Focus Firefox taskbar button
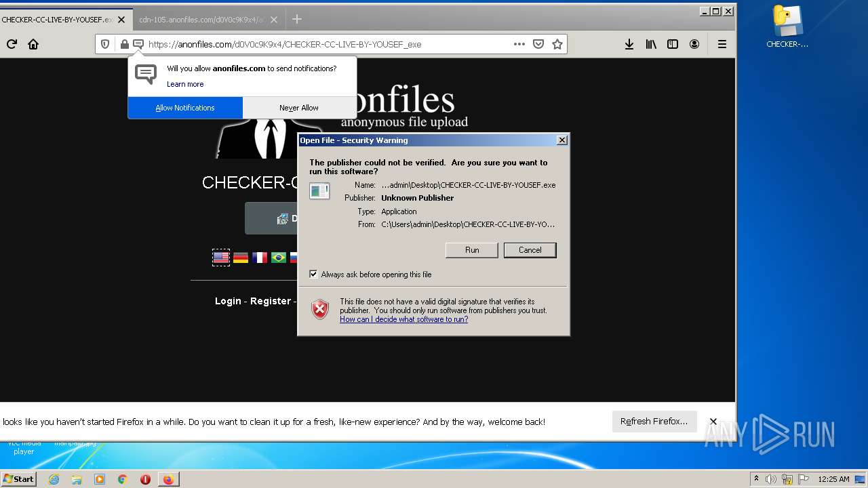Viewport: 868px width, 488px height. (168, 479)
